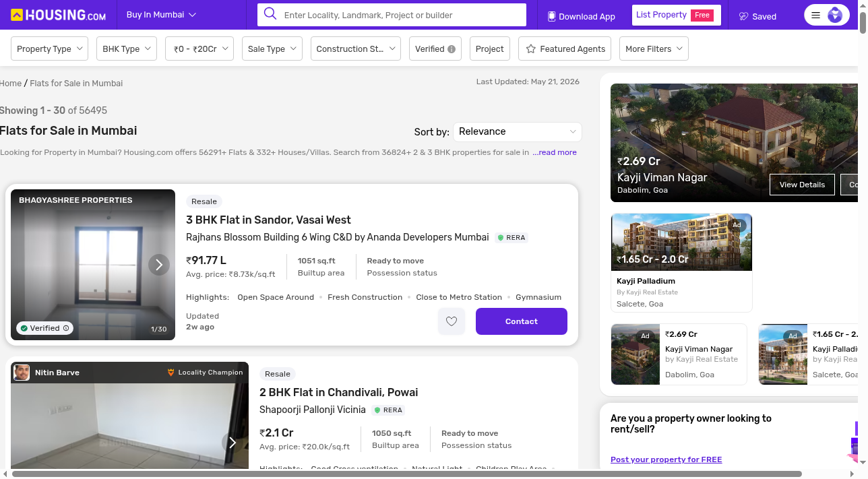Click Resale tag on Chandivali listing

pos(278,374)
